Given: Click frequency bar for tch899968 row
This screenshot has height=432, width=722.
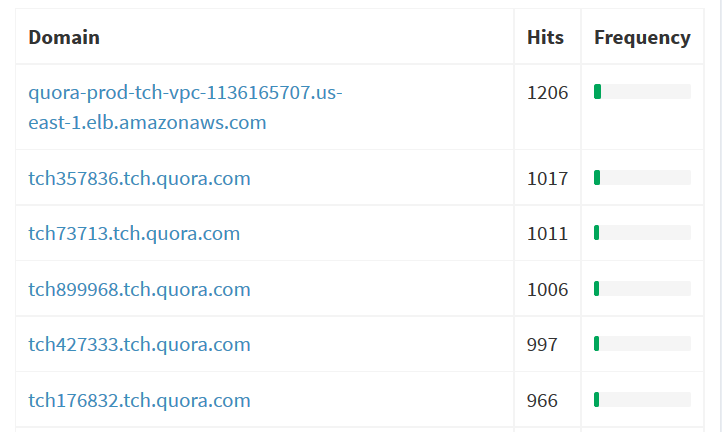Looking at the screenshot, I should coord(642,288).
